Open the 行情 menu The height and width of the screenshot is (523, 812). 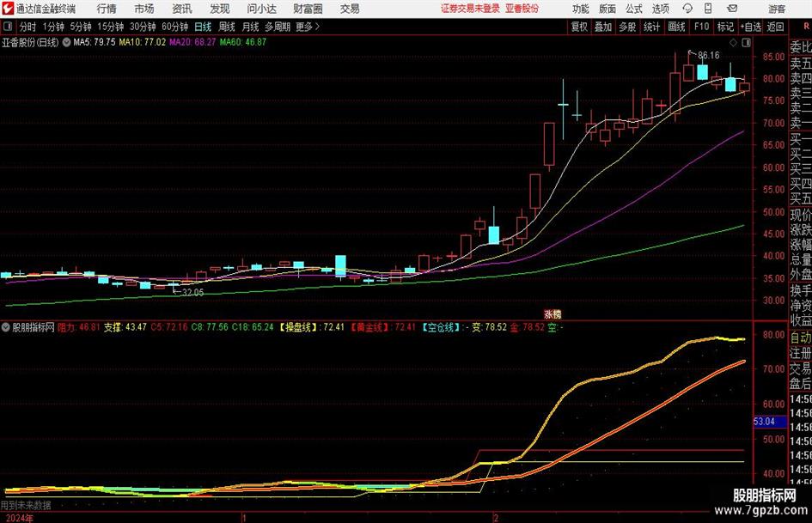click(107, 9)
